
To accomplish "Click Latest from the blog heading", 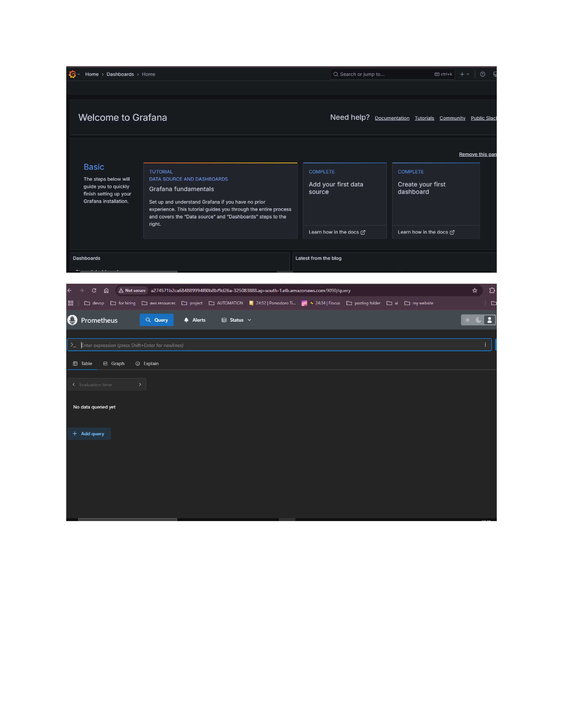I will 318,258.
